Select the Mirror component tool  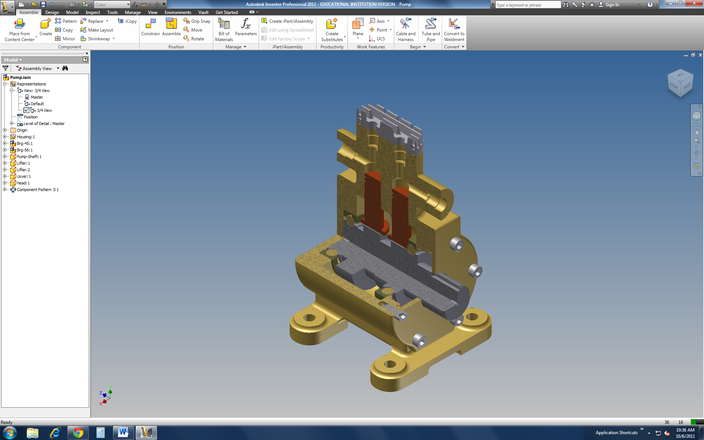[65, 39]
